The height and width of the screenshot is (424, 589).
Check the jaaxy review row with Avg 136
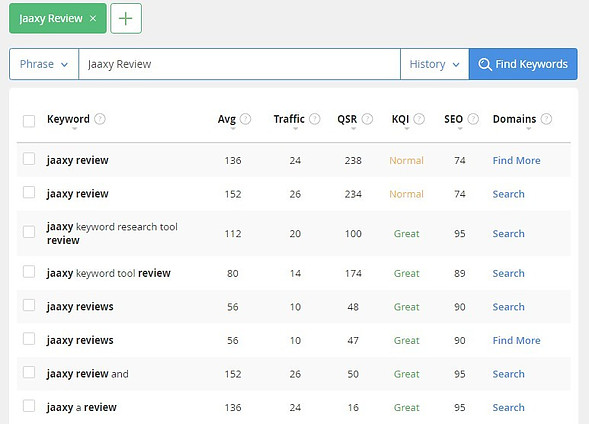pos(29,159)
